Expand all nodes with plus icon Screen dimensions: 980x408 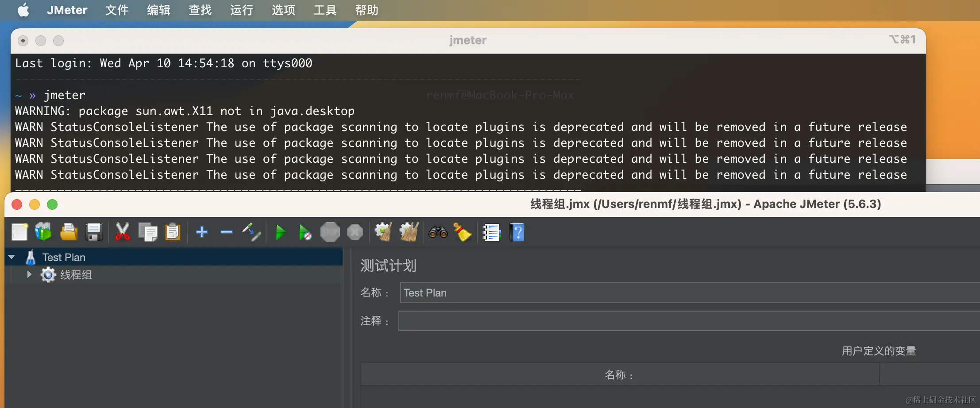(202, 232)
